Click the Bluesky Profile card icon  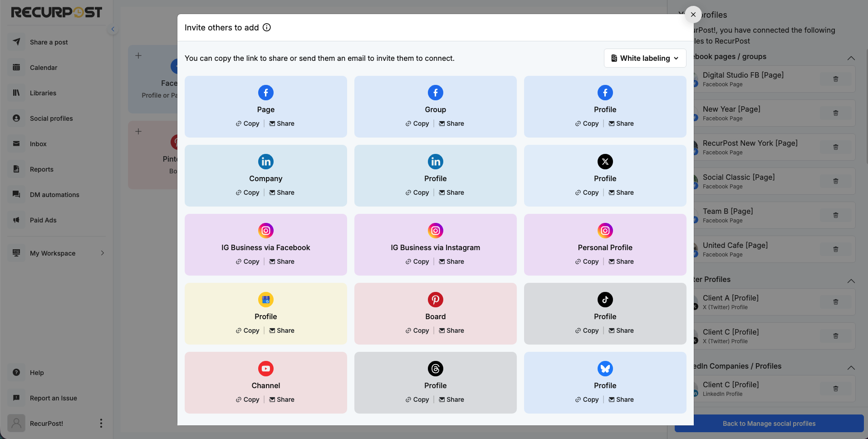click(605, 369)
